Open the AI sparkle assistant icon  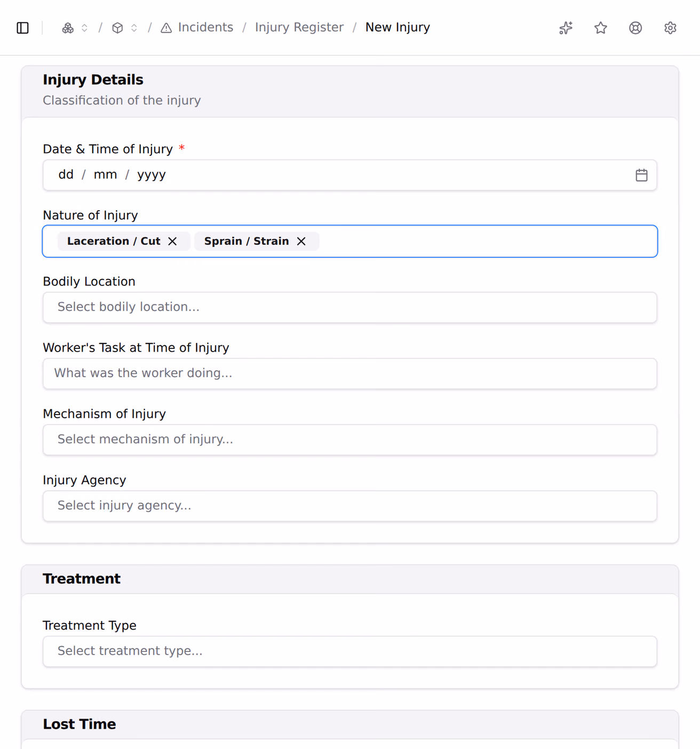(x=566, y=28)
